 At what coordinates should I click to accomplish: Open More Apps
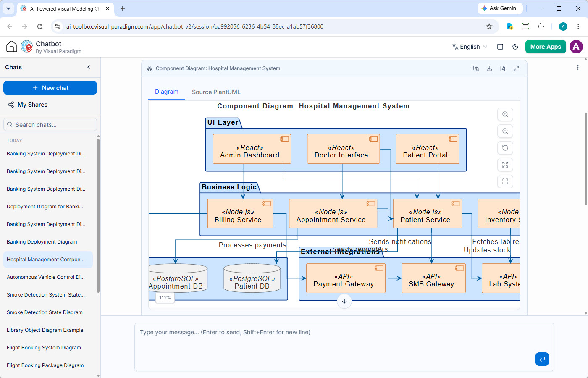pyautogui.click(x=546, y=47)
